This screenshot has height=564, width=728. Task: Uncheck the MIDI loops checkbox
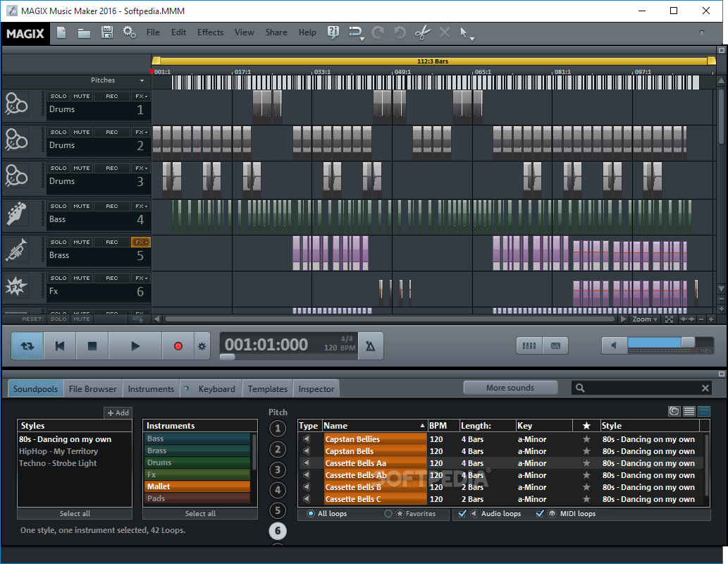pos(540,513)
